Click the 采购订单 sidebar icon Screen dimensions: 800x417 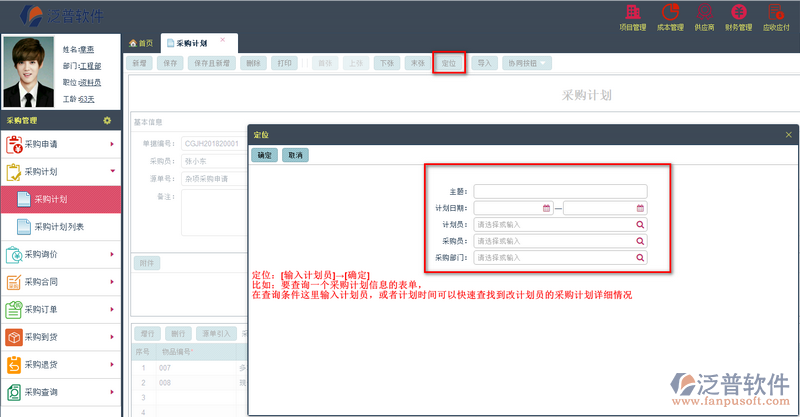click(x=14, y=310)
